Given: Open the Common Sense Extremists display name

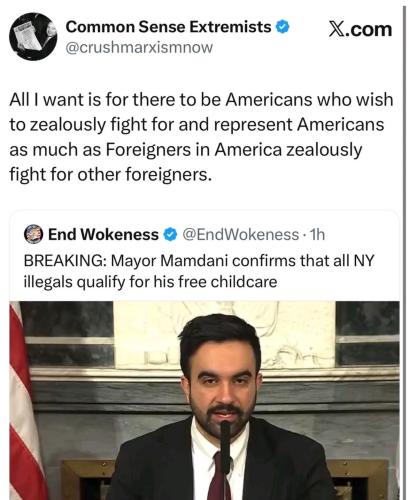Looking at the screenshot, I should [168, 27].
